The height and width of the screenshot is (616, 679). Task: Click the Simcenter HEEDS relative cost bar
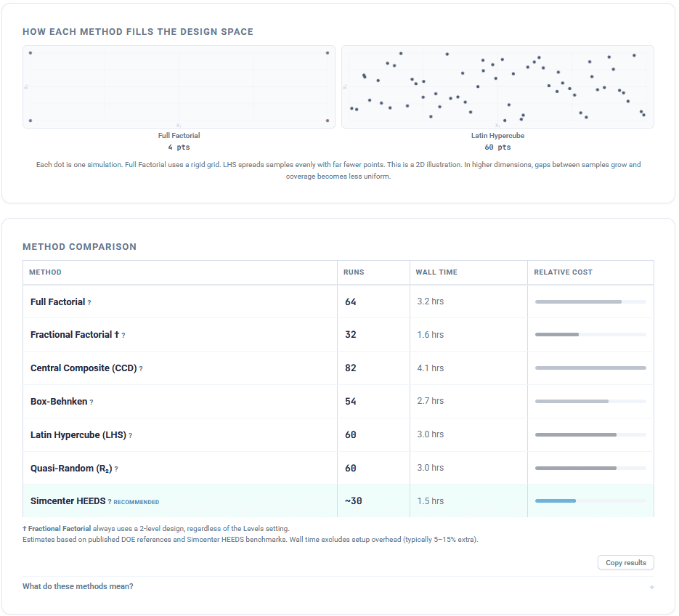pyautogui.click(x=556, y=500)
